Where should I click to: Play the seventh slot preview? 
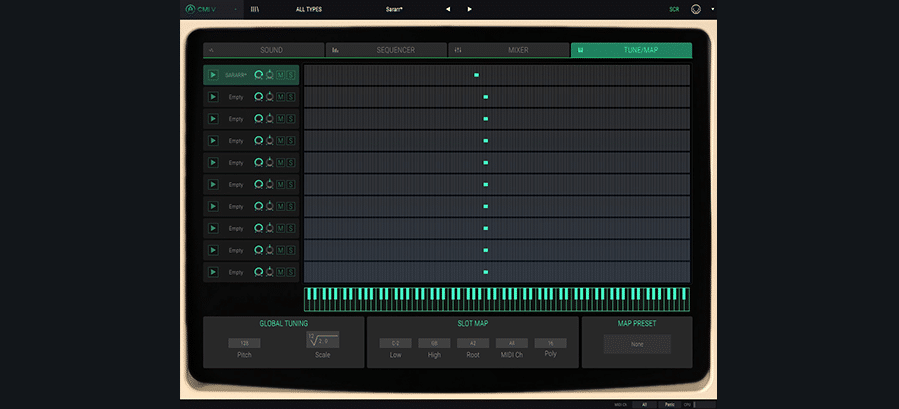coord(213,207)
